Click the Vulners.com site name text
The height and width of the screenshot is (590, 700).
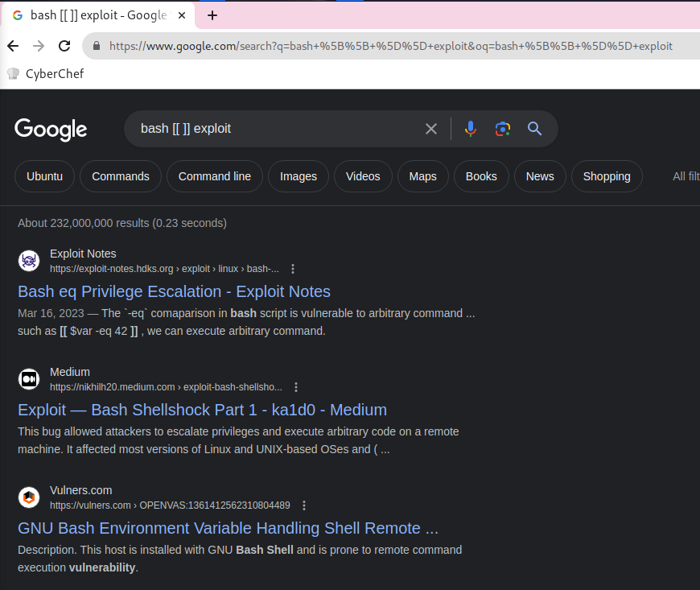[x=81, y=490]
